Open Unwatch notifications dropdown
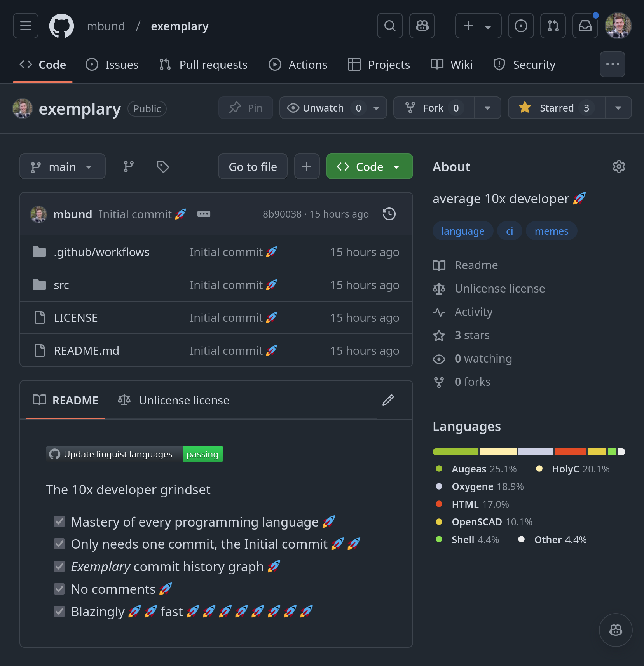 pyautogui.click(x=333, y=108)
